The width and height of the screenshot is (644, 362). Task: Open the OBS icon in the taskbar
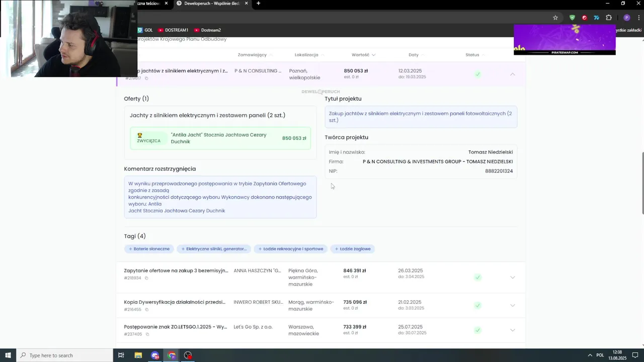coord(188,355)
